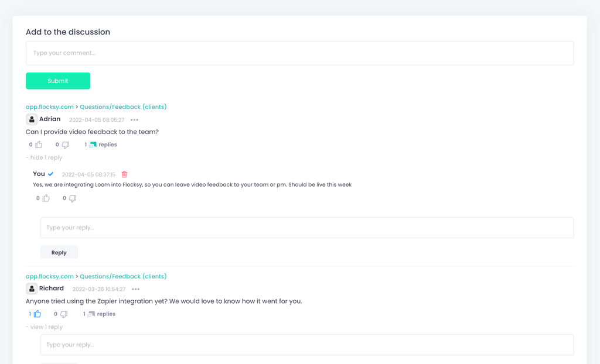600x364 pixels.
Task: Open three-dot menu for Richard's comment
Action: (135, 289)
